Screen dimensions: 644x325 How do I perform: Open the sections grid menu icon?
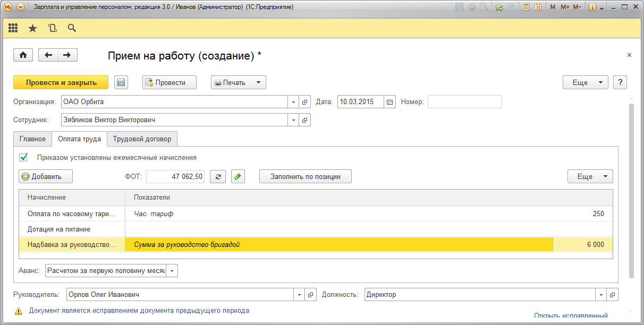point(13,28)
